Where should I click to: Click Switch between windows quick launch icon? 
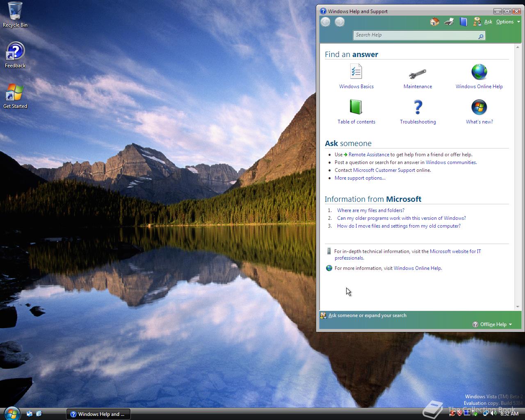tap(30, 414)
